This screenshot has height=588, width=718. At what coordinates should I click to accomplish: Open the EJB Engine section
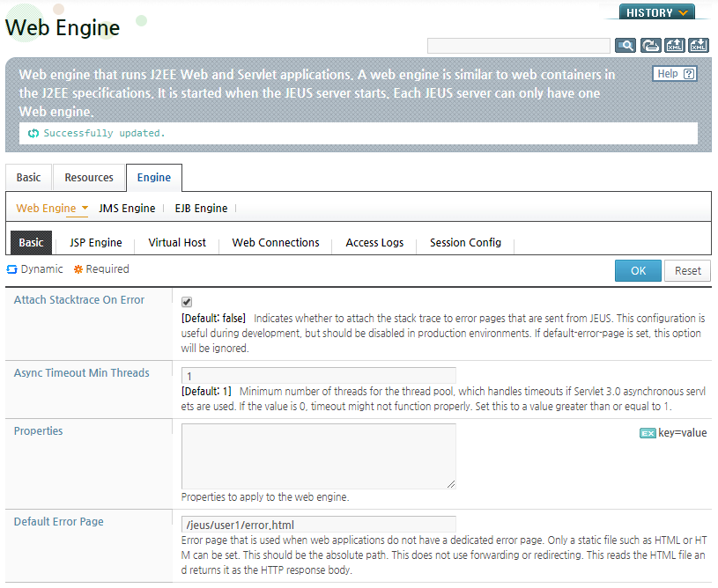click(x=201, y=209)
